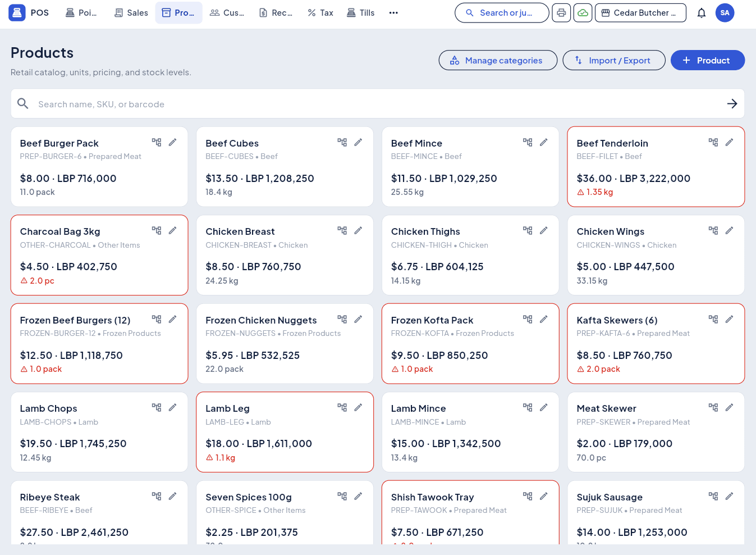Open the notifications bell
Screen dimensions: 756x555
pyautogui.click(x=702, y=12)
